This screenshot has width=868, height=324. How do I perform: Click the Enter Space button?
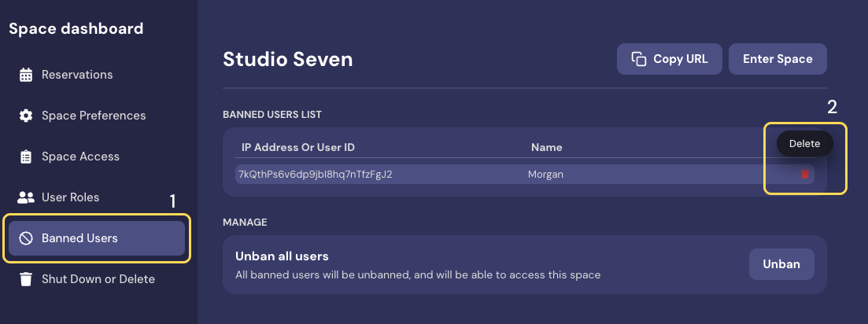[x=778, y=59]
